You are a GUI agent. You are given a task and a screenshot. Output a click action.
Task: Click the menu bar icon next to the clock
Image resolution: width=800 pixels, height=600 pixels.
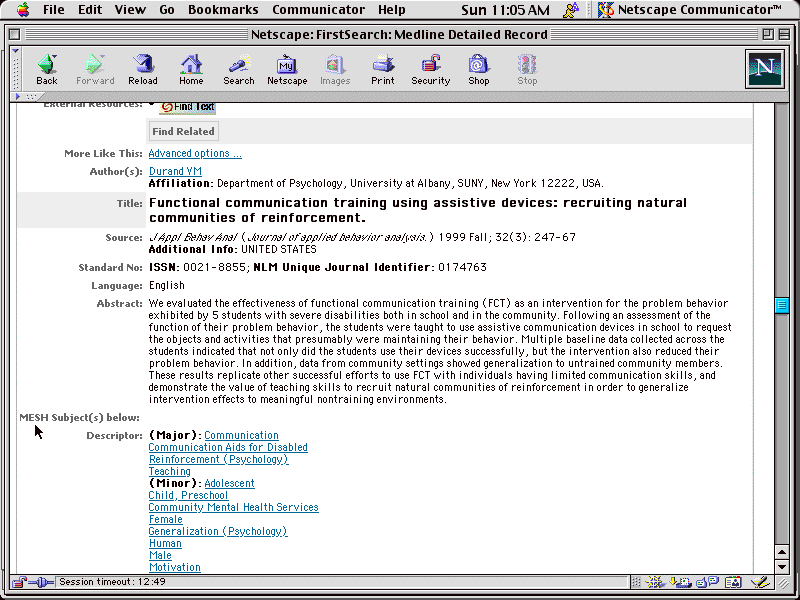[571, 9]
